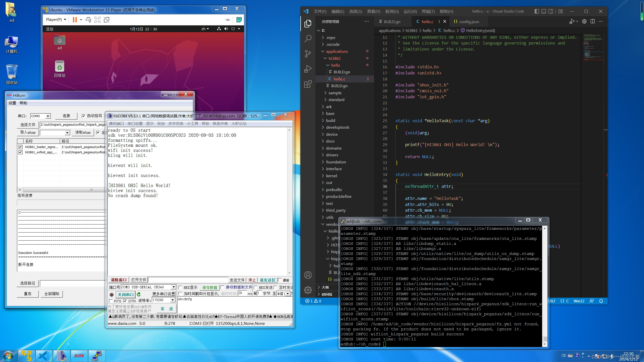Open the VS Code Search sidebar icon
The height and width of the screenshot is (362, 644).
(x=308, y=38)
